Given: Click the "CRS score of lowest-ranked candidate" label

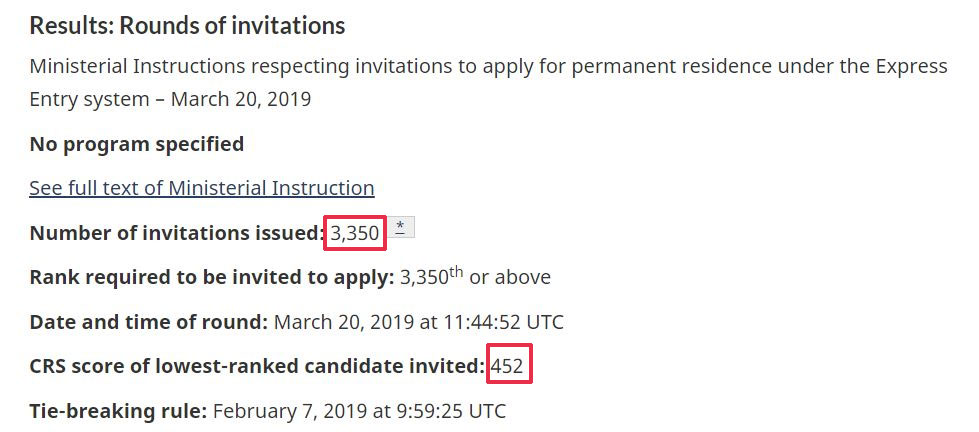Looking at the screenshot, I should tap(256, 366).
